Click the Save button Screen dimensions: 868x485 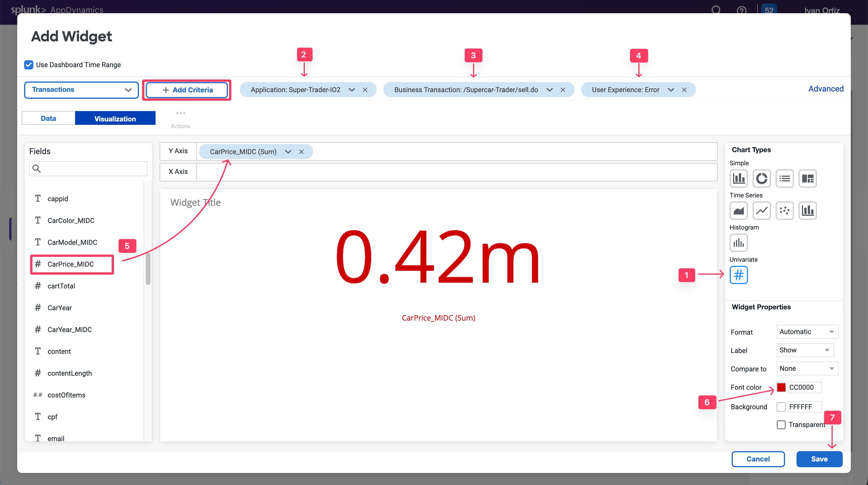click(x=819, y=459)
